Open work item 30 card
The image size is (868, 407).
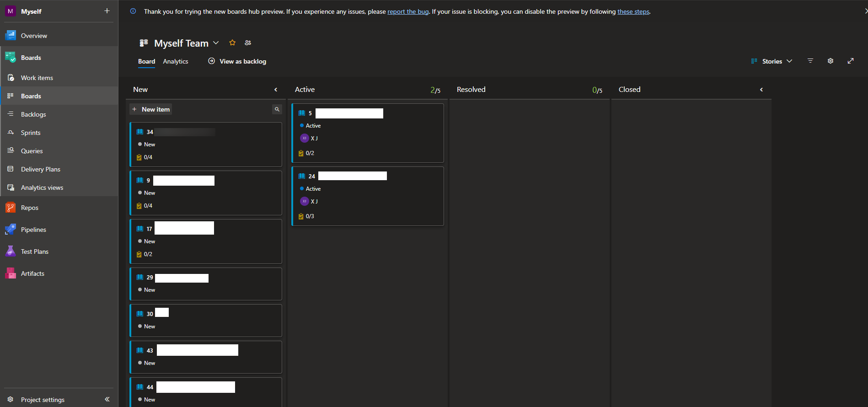click(206, 321)
